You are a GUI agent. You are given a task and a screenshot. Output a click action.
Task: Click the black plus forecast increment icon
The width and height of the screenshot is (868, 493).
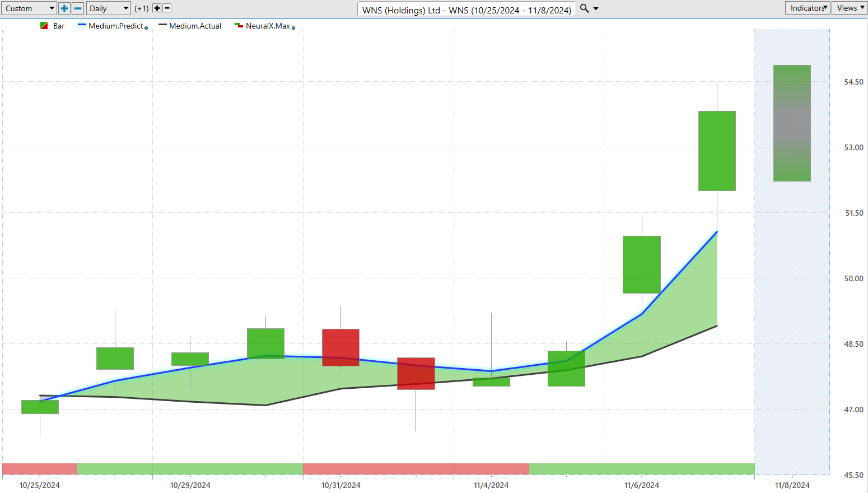pyautogui.click(x=157, y=8)
